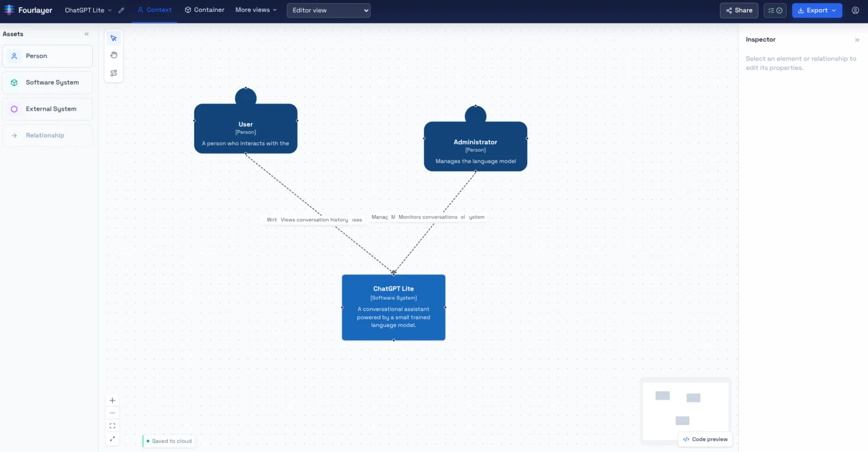Image resolution: width=868 pixels, height=452 pixels.
Task: Switch to the Context tab
Action: pyautogui.click(x=154, y=10)
